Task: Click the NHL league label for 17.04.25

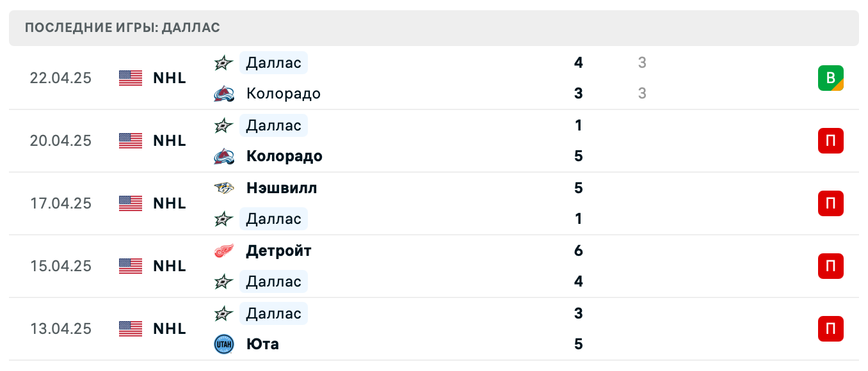Action: coord(170,203)
